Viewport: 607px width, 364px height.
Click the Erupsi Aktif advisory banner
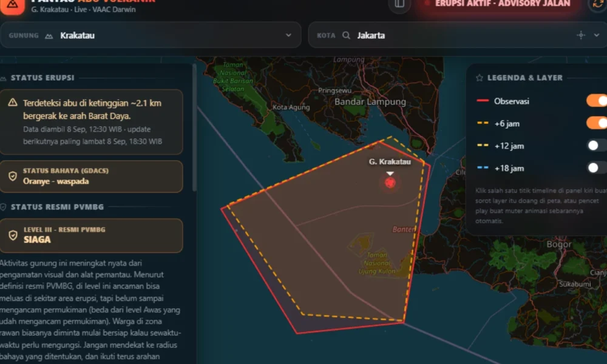pos(498,4)
